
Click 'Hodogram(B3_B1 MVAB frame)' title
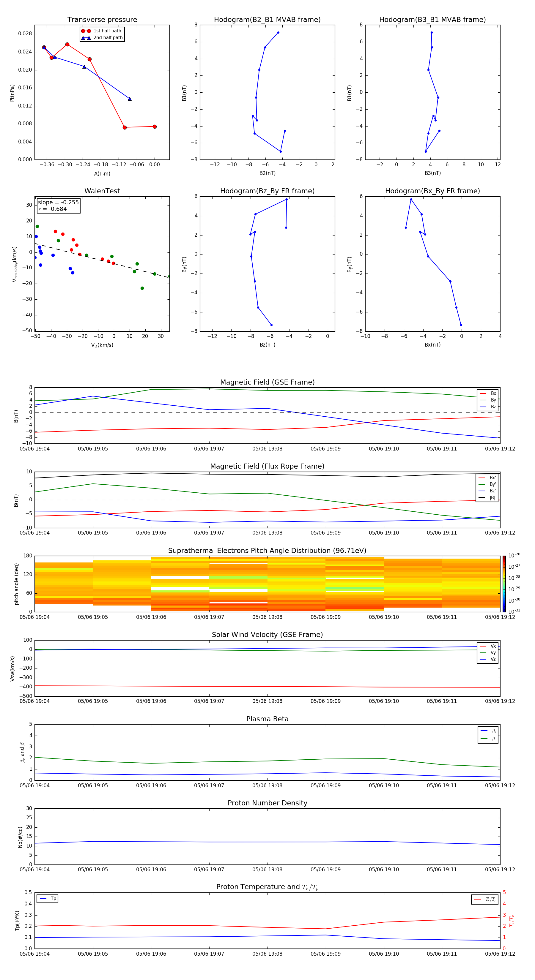[432, 20]
